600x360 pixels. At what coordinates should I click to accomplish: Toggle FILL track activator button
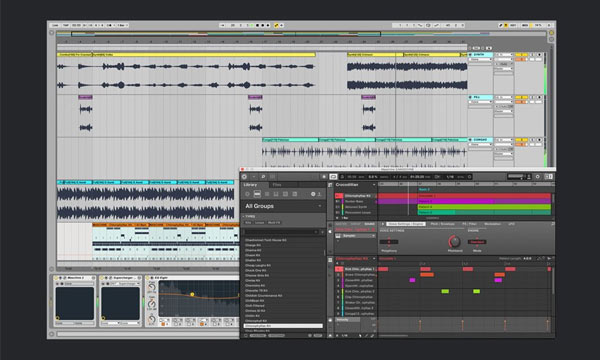pyautogui.click(x=522, y=97)
